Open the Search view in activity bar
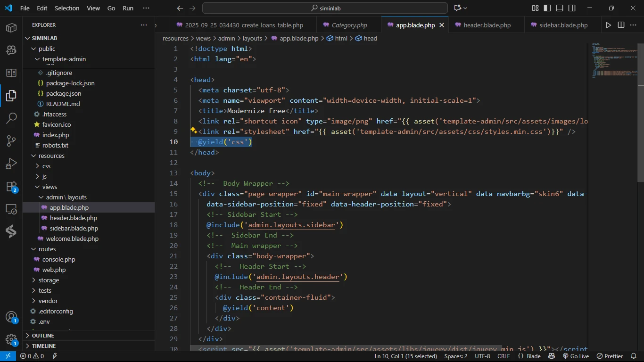The width and height of the screenshot is (644, 362). [x=11, y=118]
